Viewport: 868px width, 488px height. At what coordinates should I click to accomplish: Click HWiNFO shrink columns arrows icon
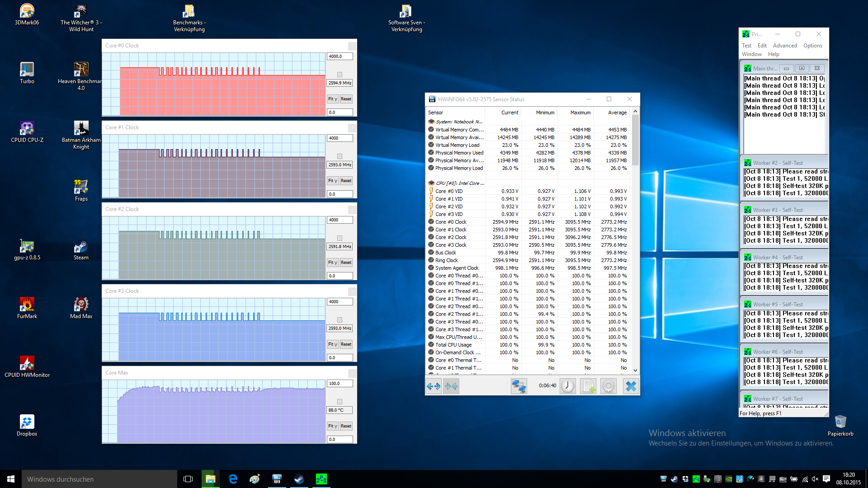(x=451, y=386)
